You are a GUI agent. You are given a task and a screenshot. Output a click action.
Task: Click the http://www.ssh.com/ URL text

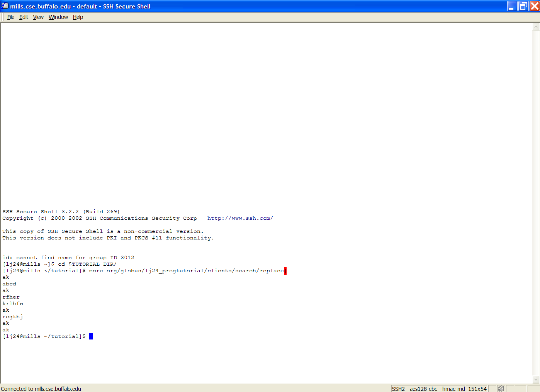[240, 218]
